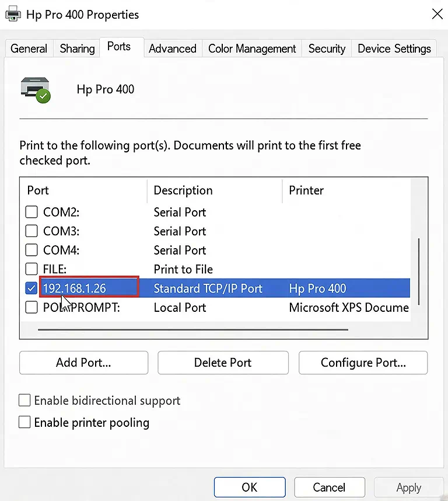Screen dimensions: 448x501
Task: Click the Local Port description
Action: click(x=180, y=308)
